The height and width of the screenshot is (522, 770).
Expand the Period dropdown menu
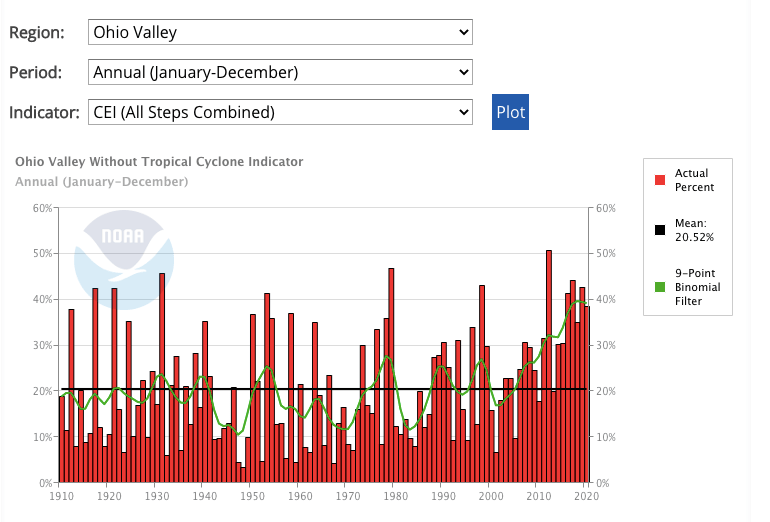tap(280, 72)
